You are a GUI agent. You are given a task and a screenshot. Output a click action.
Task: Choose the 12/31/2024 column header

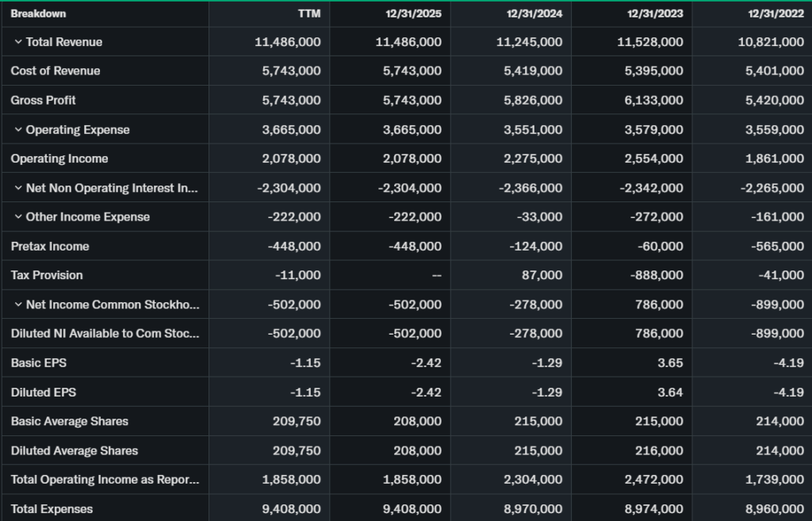[534, 13]
